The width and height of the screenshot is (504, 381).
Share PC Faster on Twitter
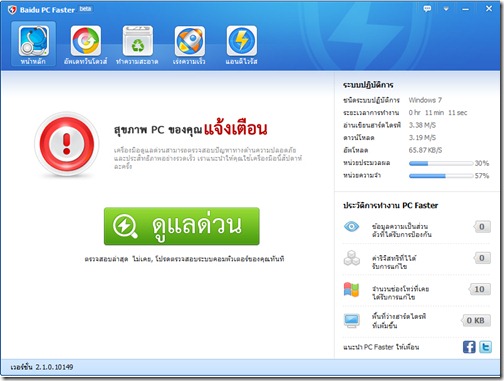pos(485,347)
